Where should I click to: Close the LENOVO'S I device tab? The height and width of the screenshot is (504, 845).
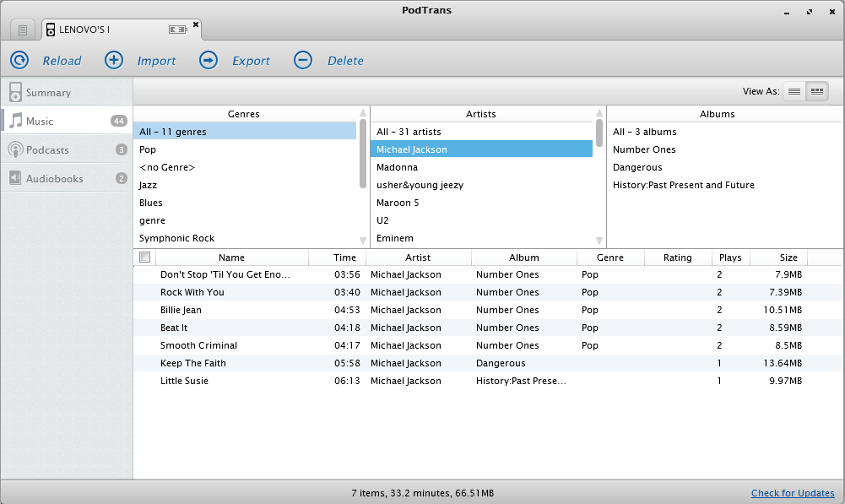[196, 24]
